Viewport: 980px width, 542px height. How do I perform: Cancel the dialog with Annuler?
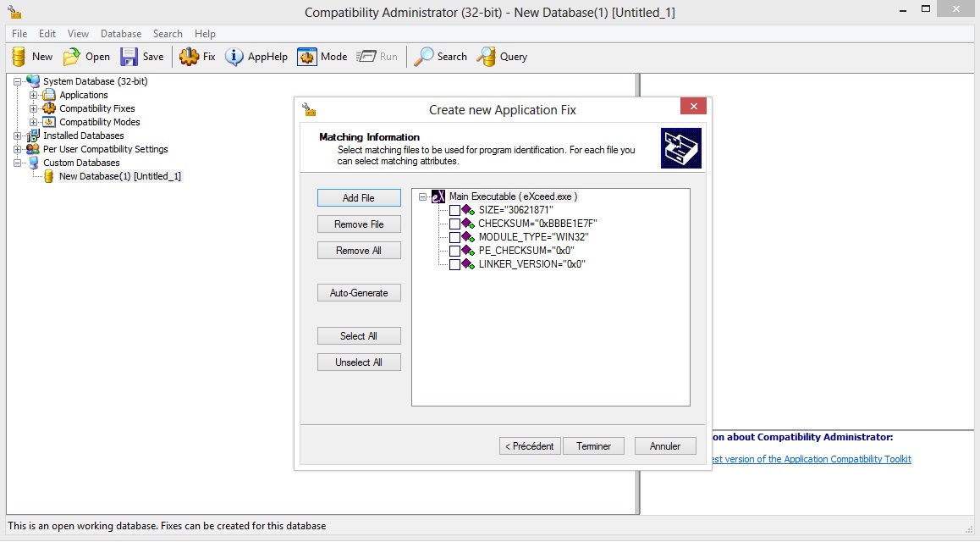point(665,445)
